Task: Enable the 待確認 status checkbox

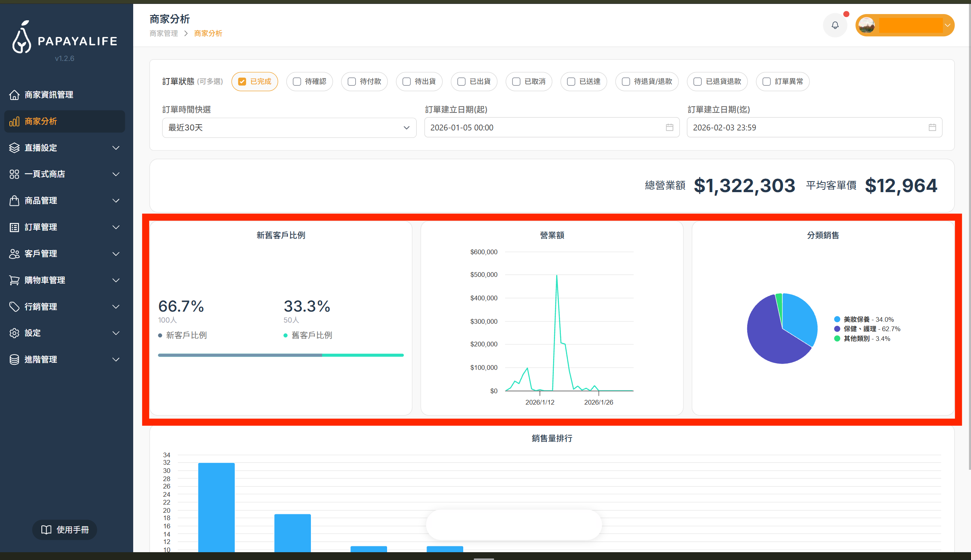Action: (x=297, y=81)
